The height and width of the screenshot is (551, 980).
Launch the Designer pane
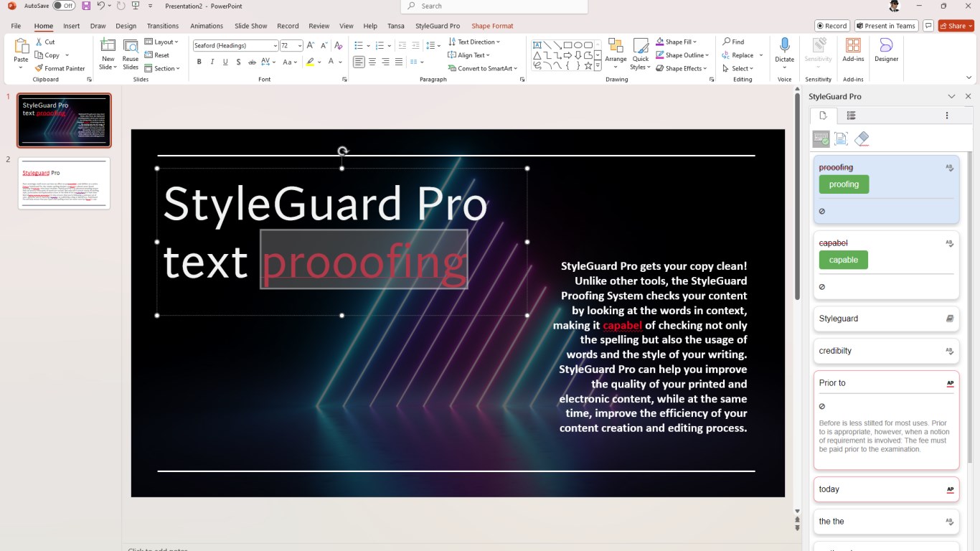pyautogui.click(x=886, y=52)
